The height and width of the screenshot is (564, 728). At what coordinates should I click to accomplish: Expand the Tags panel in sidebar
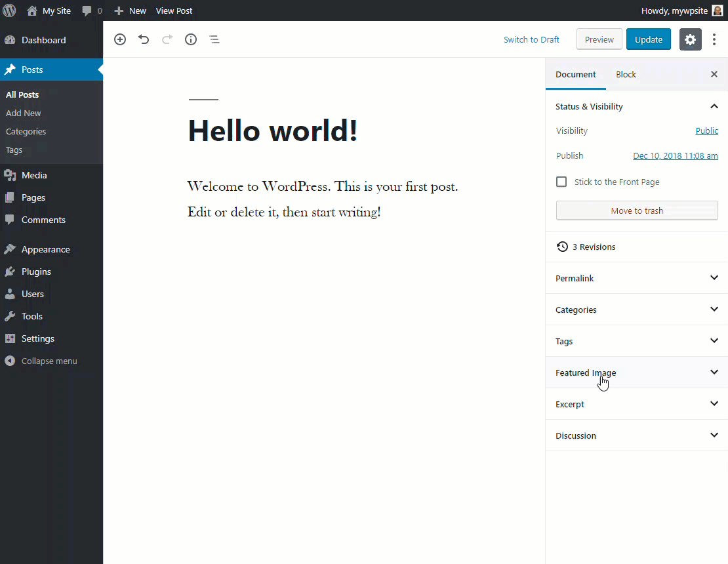point(637,341)
